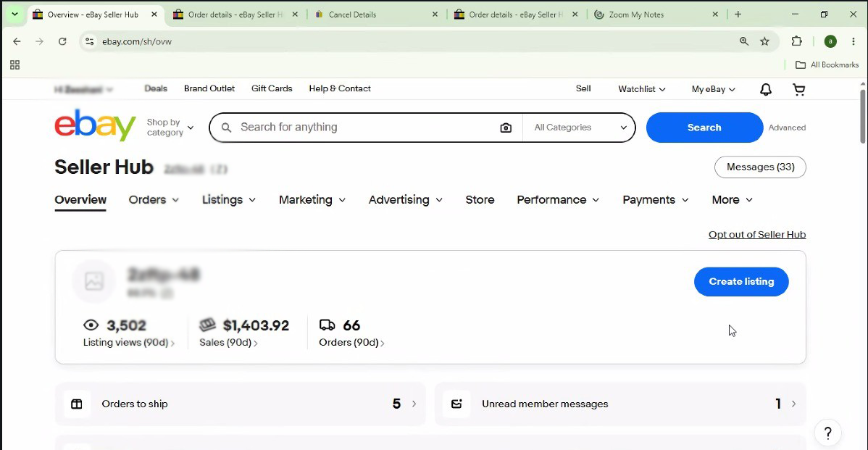Screen dimensions: 868x450
Task: Click the orders truck icon
Action: point(327,325)
